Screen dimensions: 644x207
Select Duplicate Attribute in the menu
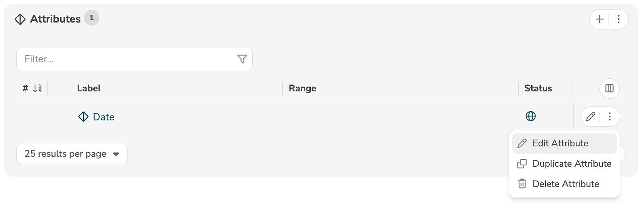(571, 164)
